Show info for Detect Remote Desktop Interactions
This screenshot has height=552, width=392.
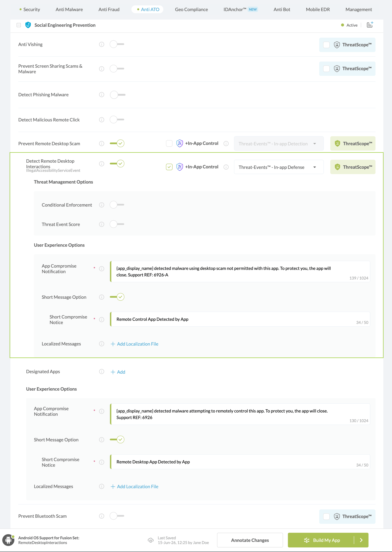(x=102, y=164)
